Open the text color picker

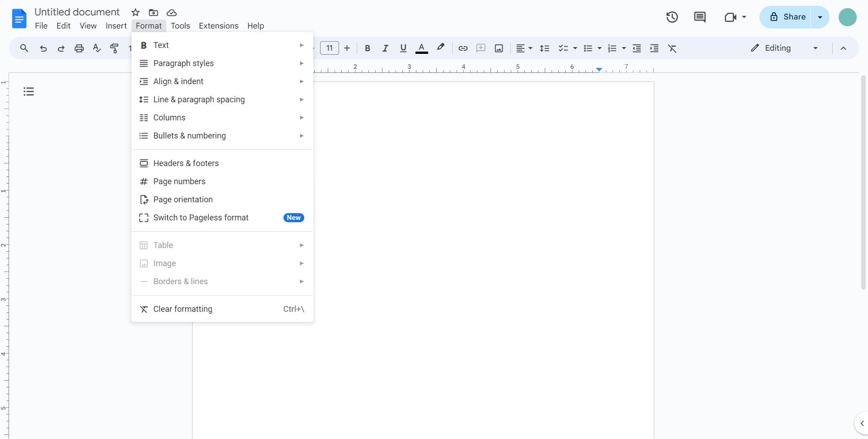pyautogui.click(x=421, y=48)
